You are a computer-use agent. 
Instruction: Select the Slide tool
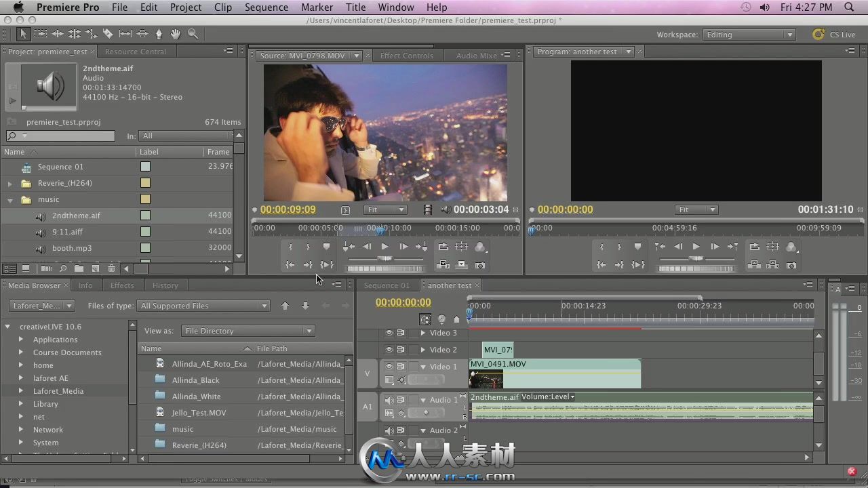coord(142,34)
